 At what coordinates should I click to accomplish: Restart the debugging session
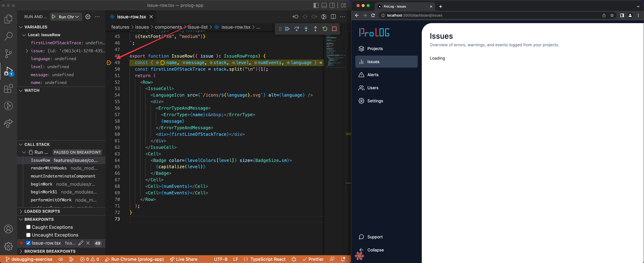point(325,29)
